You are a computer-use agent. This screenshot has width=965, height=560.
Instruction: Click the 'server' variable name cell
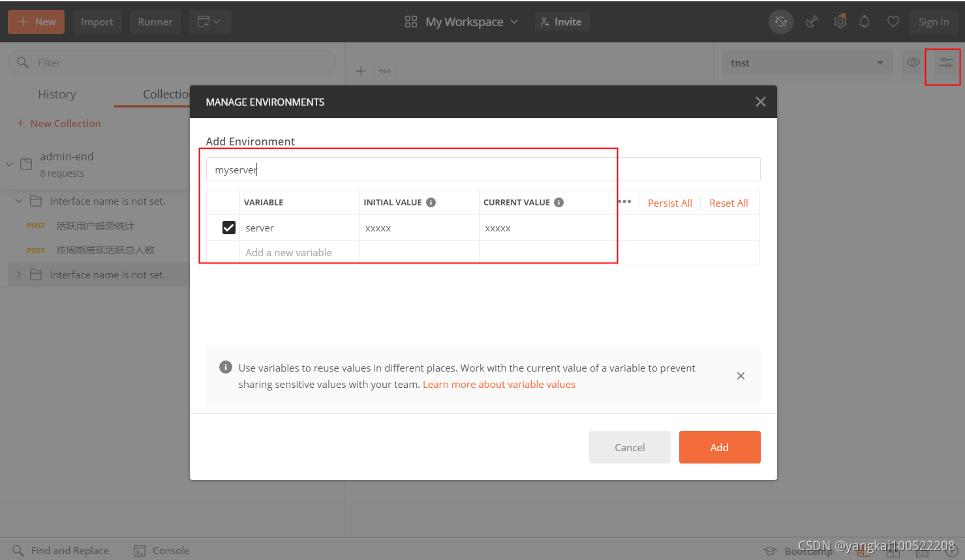point(299,228)
